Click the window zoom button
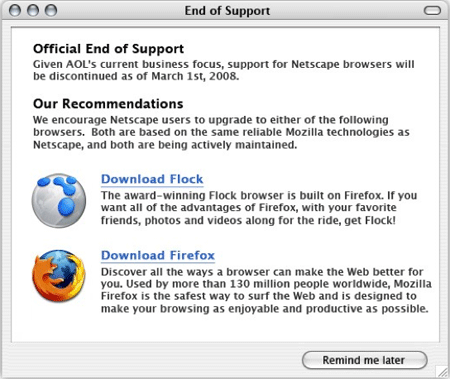Image resolution: width=450 pixels, height=379 pixels. pos(51,11)
